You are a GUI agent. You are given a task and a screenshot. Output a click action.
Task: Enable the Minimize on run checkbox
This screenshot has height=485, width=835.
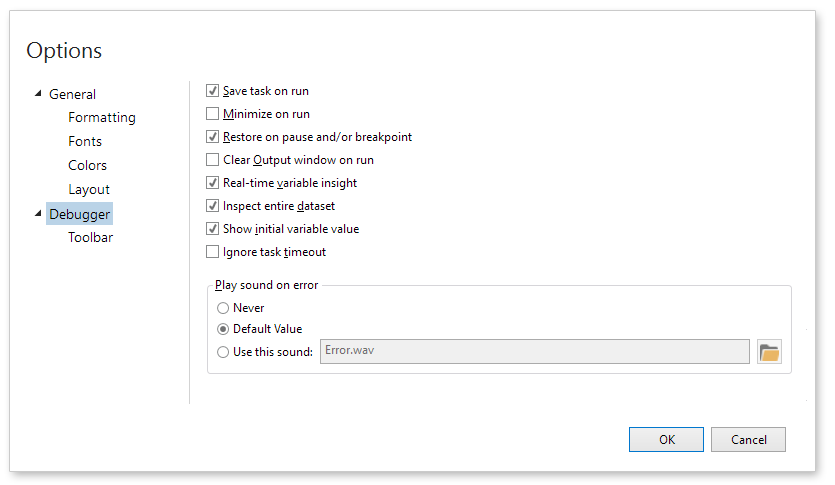(212, 114)
